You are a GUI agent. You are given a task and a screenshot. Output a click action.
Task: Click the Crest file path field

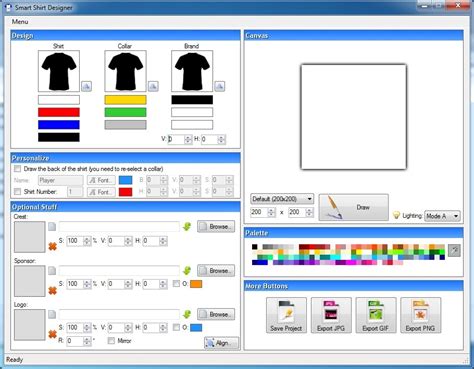(x=119, y=226)
